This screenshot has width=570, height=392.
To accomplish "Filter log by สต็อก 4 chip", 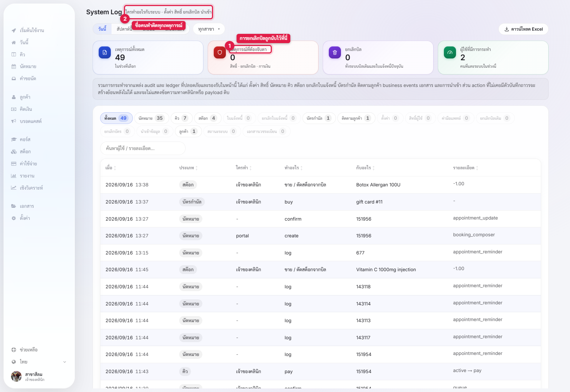I will coord(207,118).
